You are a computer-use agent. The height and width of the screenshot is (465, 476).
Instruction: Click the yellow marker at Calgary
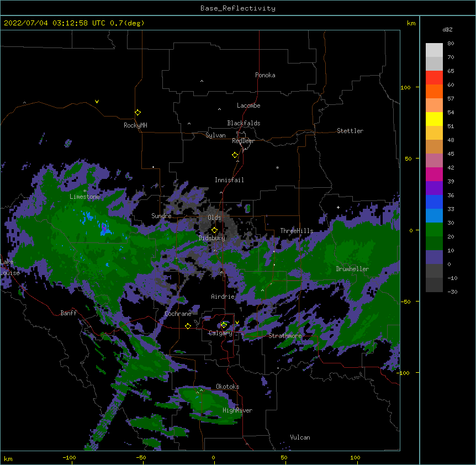pos(224,325)
